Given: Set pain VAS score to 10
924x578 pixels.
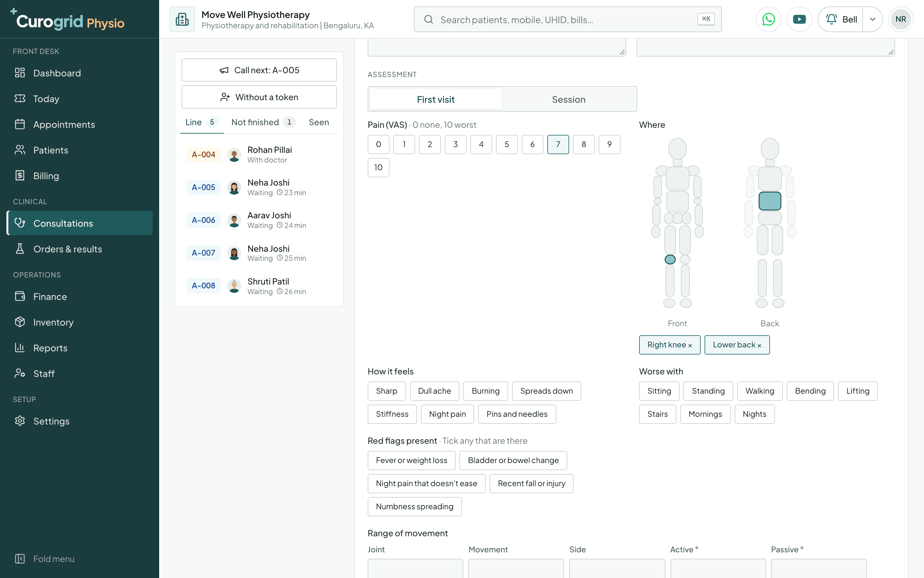Looking at the screenshot, I should [378, 167].
